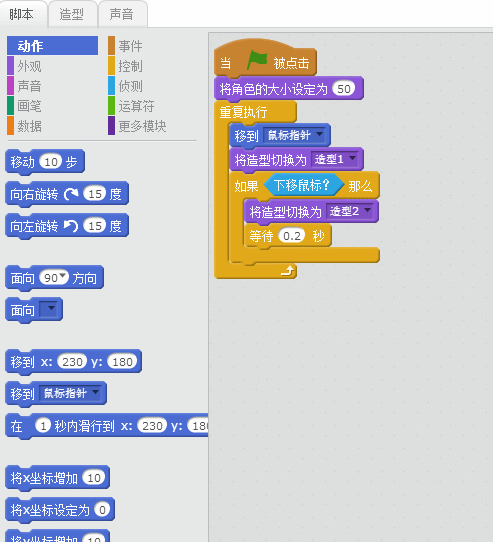This screenshot has height=542, width=493.
Task: Select the 动作 block category
Action: click(x=53, y=46)
